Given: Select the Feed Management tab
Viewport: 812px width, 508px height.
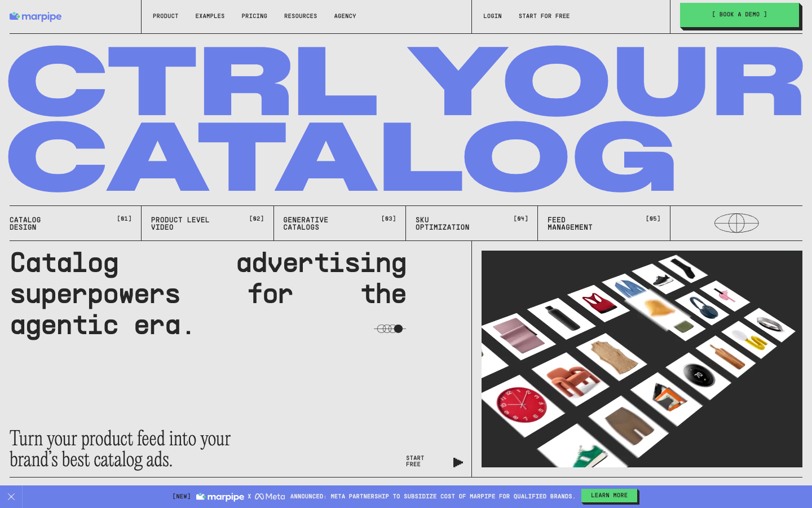Looking at the screenshot, I should click(x=604, y=224).
